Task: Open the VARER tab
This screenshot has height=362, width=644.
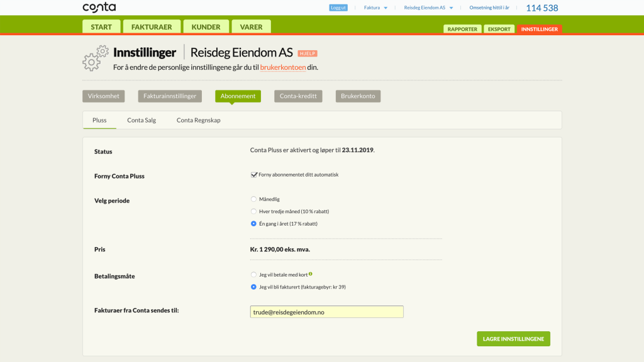Action: 251,26
